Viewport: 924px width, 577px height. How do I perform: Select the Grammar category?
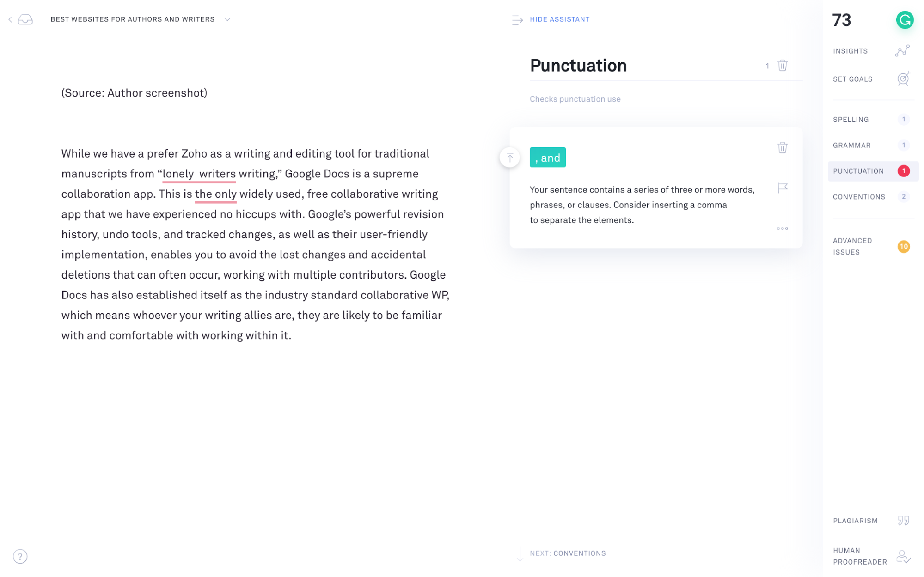click(871, 146)
